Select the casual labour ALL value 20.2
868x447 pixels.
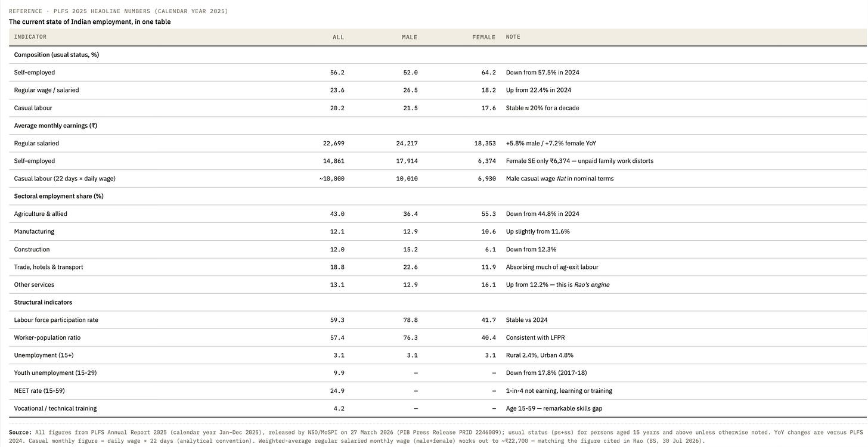[337, 108]
